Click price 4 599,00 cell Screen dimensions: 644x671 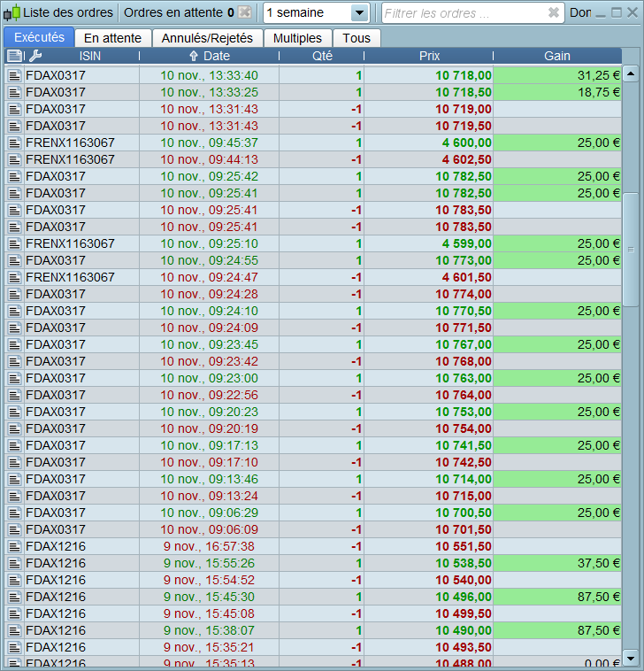[428, 244]
